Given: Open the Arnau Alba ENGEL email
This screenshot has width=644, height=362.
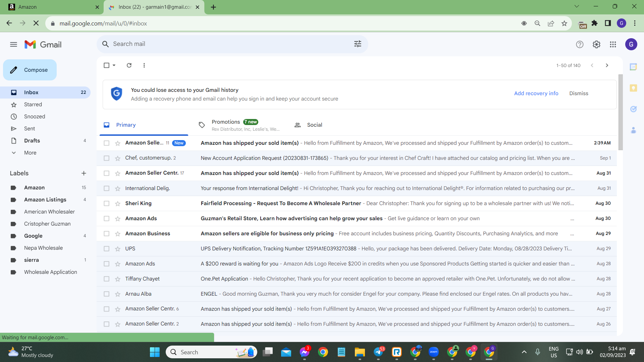Looking at the screenshot, I should pos(357,294).
